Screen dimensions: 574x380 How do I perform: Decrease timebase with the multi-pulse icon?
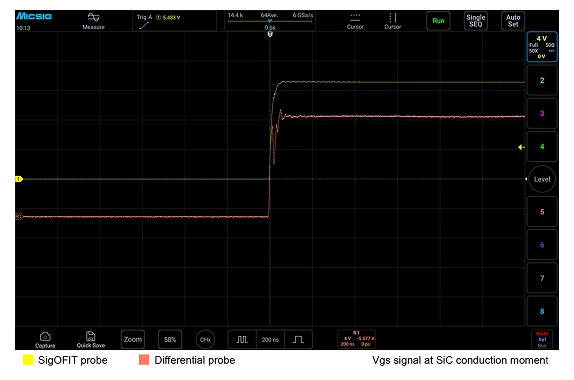point(242,339)
